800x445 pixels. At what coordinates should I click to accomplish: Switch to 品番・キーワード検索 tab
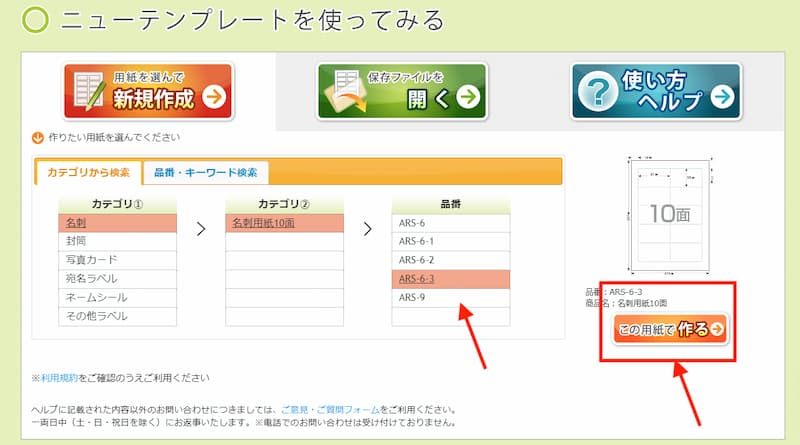[x=205, y=172]
